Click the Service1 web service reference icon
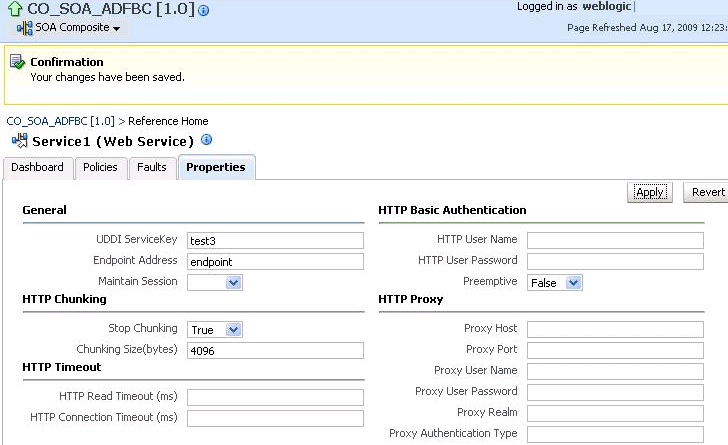Viewport: 728px width, 445px height. (x=20, y=140)
